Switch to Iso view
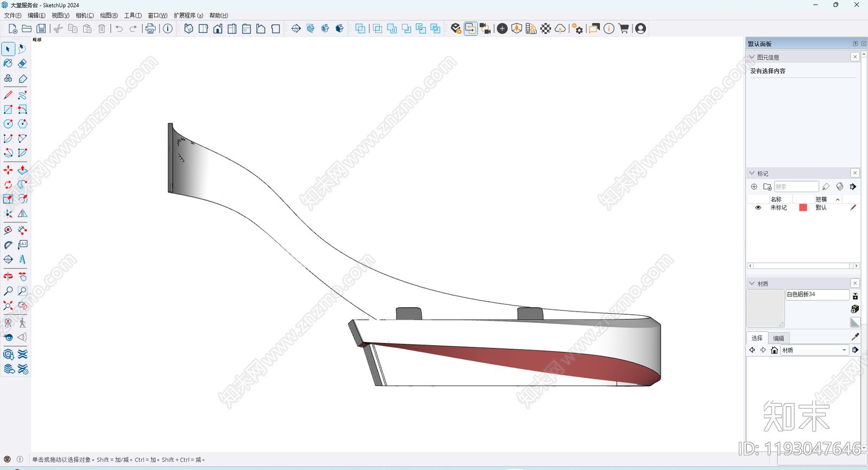Screen dimensions: 868x470 click(x=189, y=29)
